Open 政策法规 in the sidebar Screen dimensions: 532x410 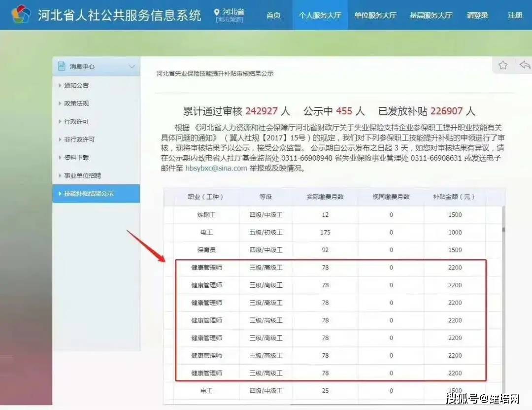[x=76, y=103]
